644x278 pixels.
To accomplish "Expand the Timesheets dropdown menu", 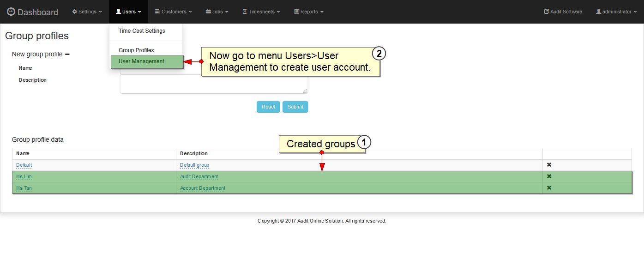I will (261, 12).
